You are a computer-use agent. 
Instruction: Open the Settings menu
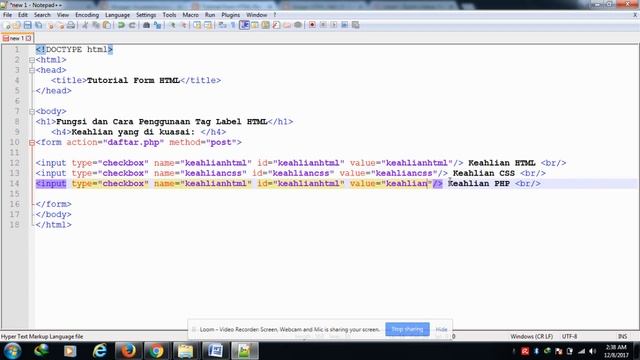[x=146, y=15]
